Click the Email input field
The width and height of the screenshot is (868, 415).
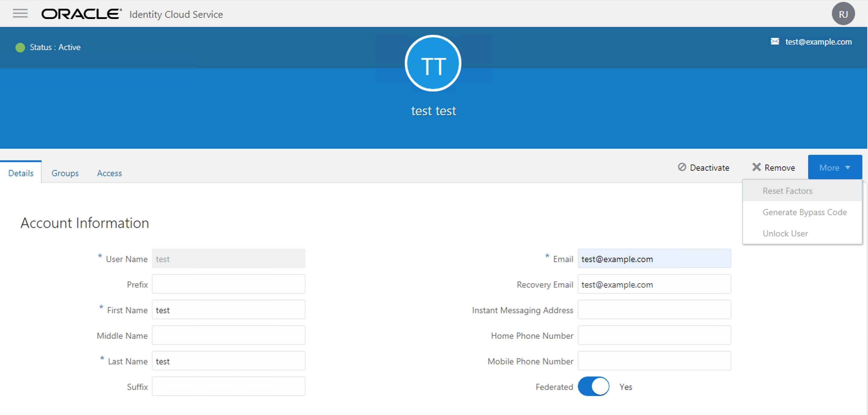(654, 259)
